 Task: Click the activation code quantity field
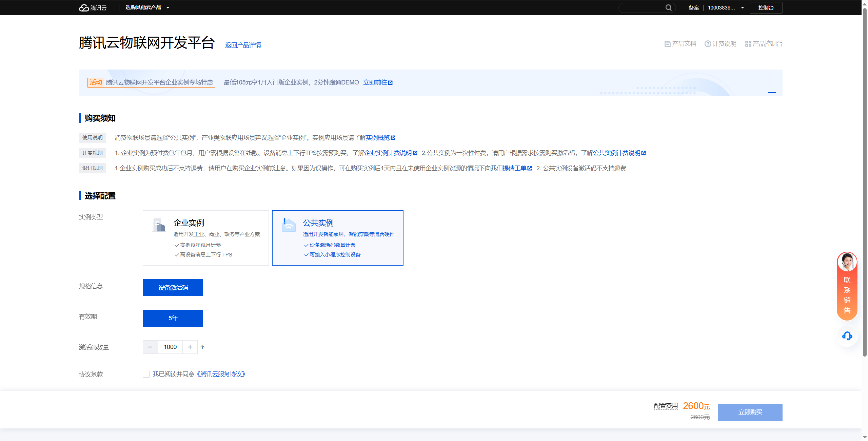click(x=170, y=347)
